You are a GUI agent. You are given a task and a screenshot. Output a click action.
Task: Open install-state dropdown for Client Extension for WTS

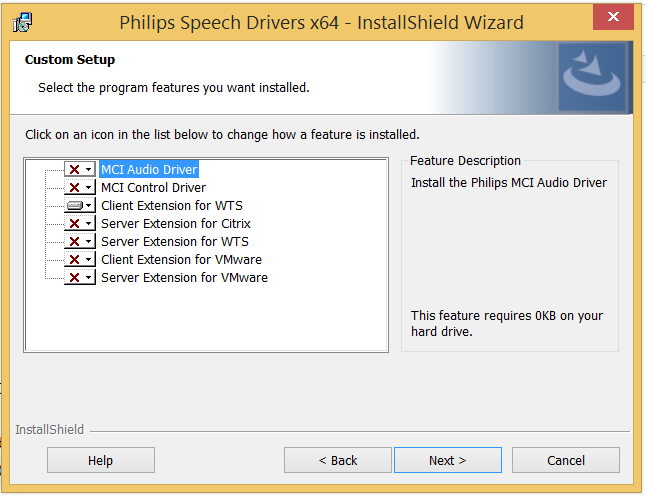[x=80, y=205]
